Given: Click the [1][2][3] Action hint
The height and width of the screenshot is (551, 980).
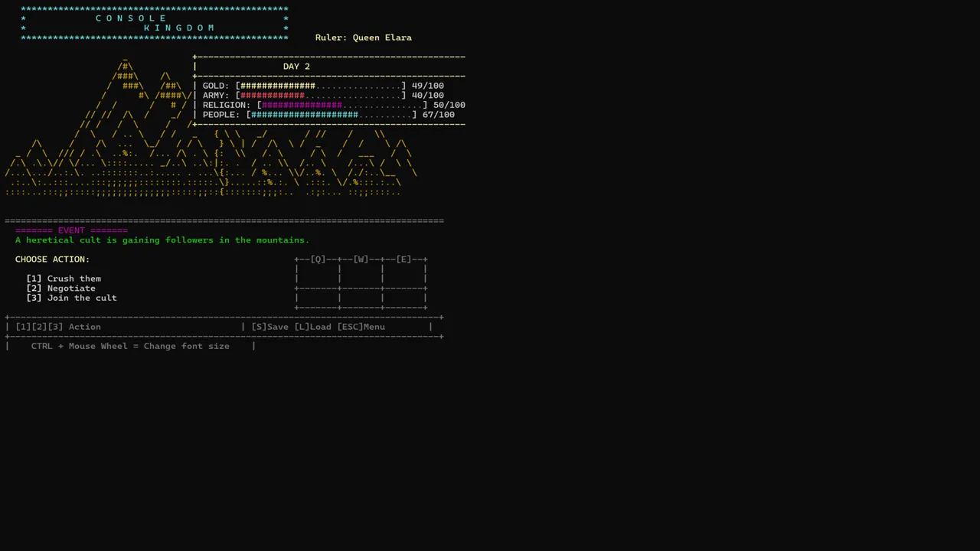Looking at the screenshot, I should [58, 327].
